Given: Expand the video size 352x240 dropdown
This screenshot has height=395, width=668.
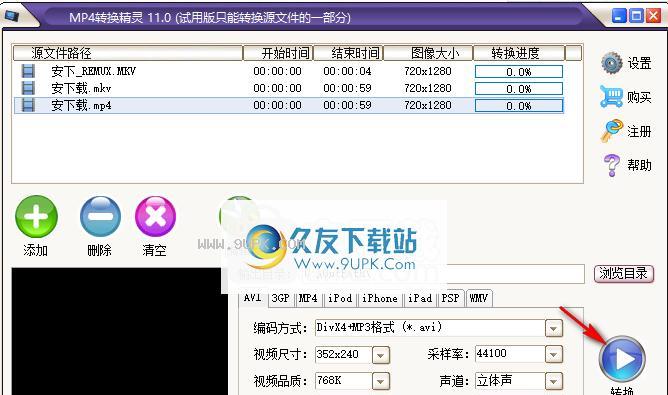Looking at the screenshot, I should click(x=380, y=355).
